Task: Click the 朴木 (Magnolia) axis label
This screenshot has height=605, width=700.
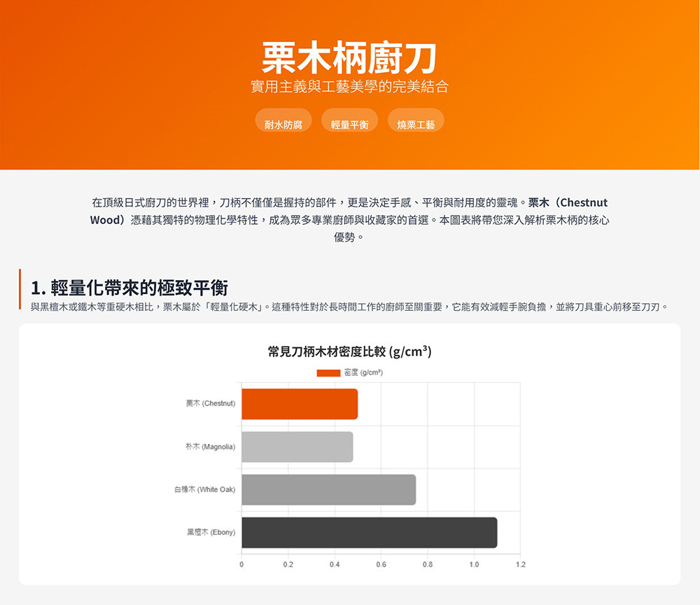Action: (210, 447)
